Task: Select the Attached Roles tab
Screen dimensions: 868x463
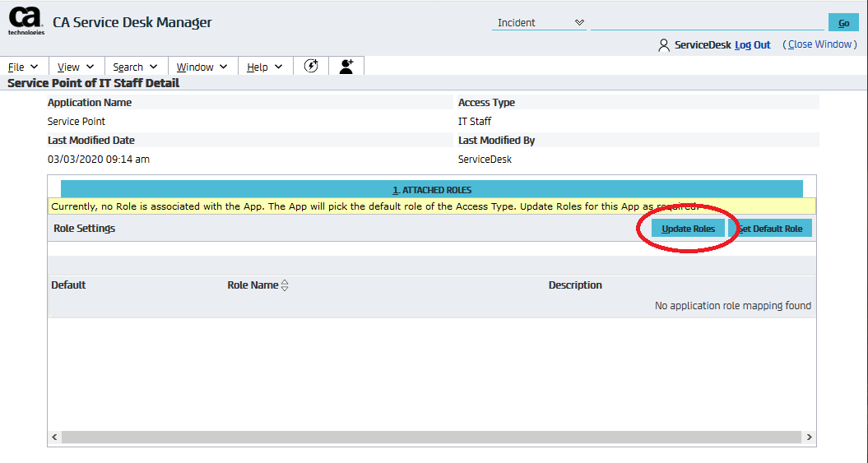Action: click(432, 190)
